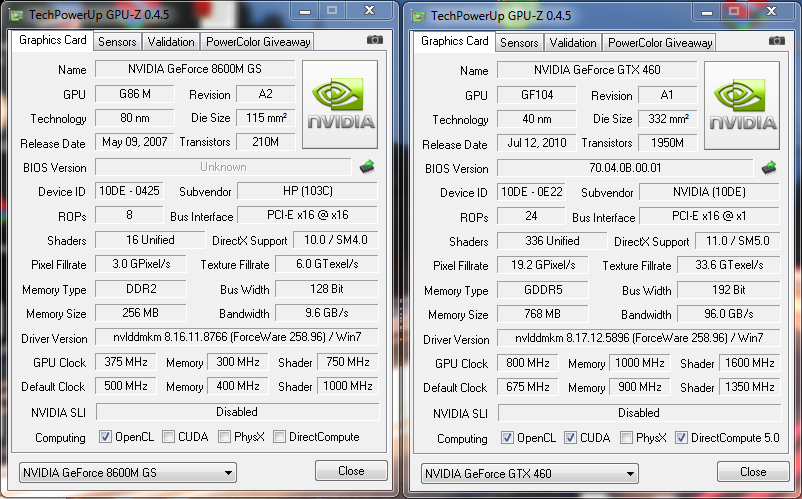
Task: Toggle CUDA checkbox in the 8600M GS window
Action: pos(168,437)
